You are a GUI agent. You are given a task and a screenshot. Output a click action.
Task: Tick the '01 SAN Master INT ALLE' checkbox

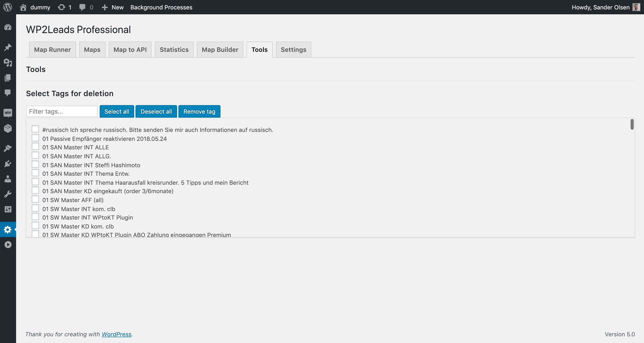[x=35, y=146]
